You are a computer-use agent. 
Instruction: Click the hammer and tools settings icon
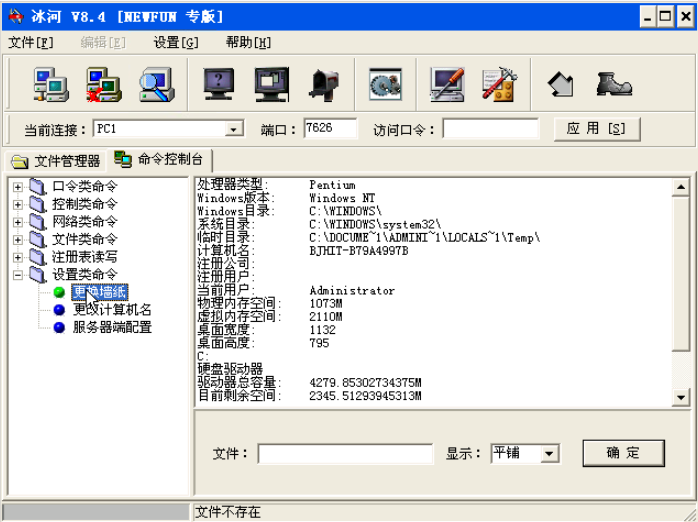tap(499, 84)
